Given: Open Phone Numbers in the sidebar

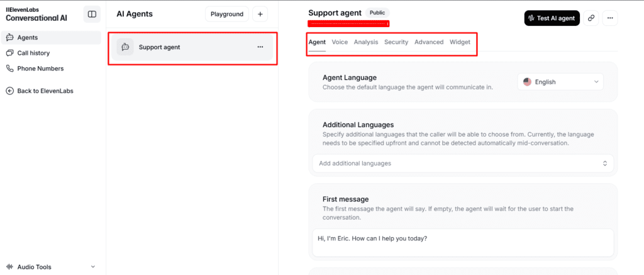Looking at the screenshot, I should tap(40, 69).
